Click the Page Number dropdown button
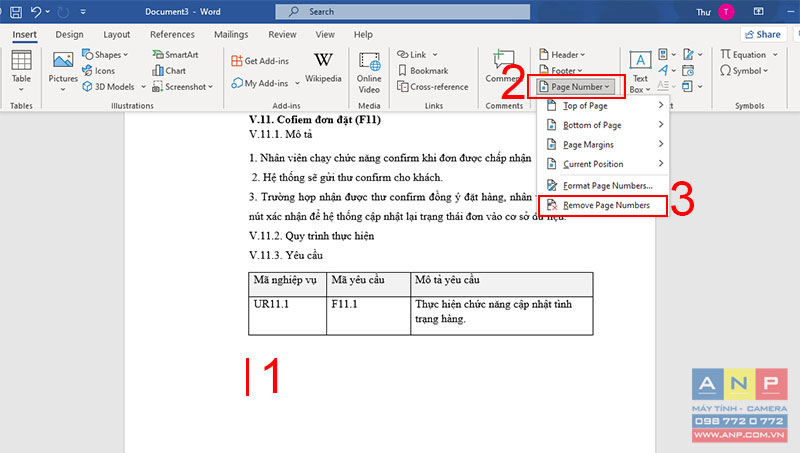 point(574,87)
